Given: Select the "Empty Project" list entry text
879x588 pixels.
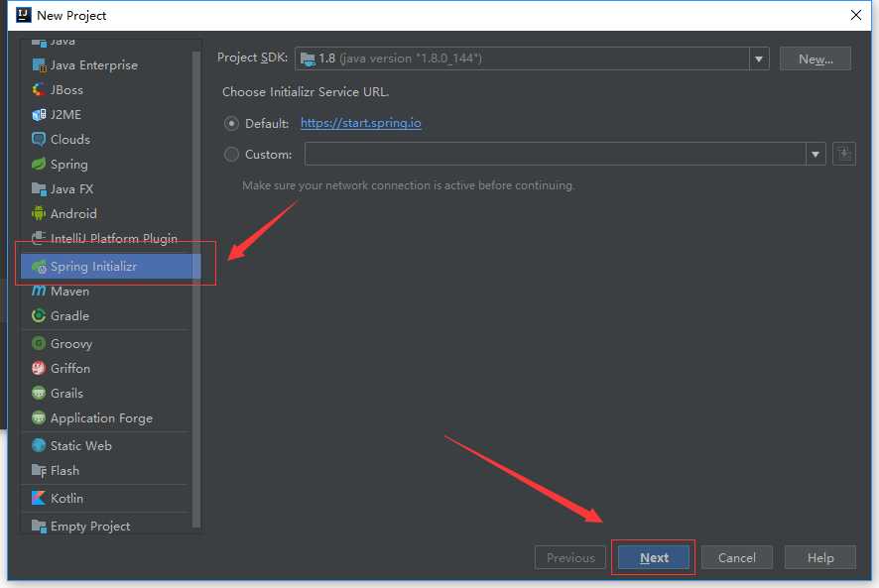Looking at the screenshot, I should pos(90,526).
